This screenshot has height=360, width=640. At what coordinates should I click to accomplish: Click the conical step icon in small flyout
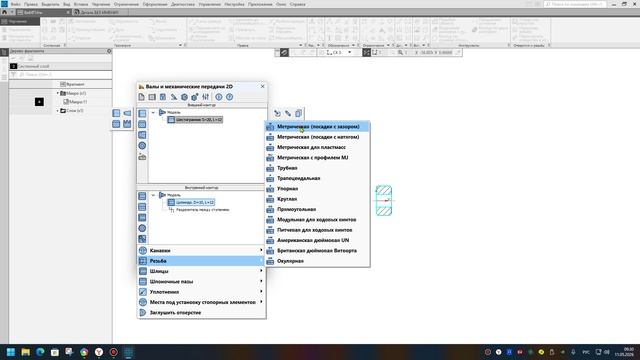point(127,113)
